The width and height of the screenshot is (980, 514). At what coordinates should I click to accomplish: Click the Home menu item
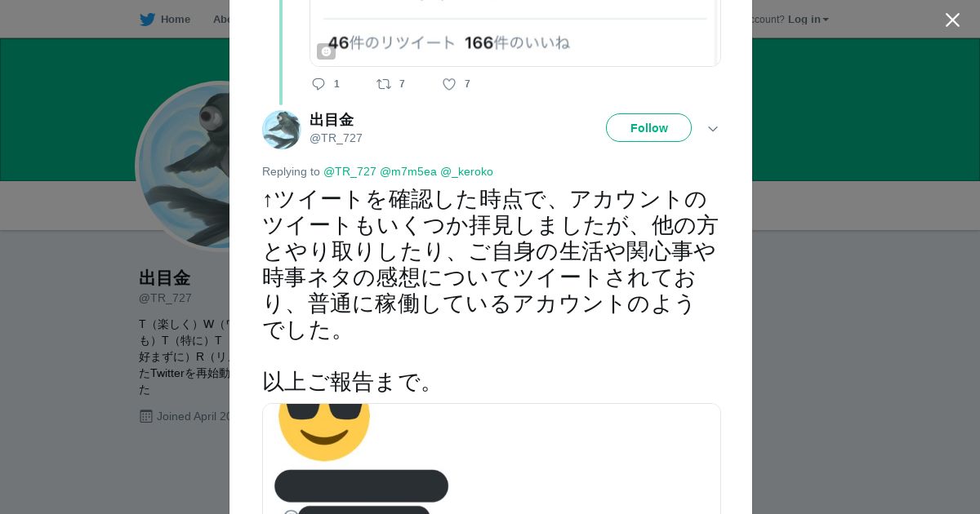tap(175, 20)
